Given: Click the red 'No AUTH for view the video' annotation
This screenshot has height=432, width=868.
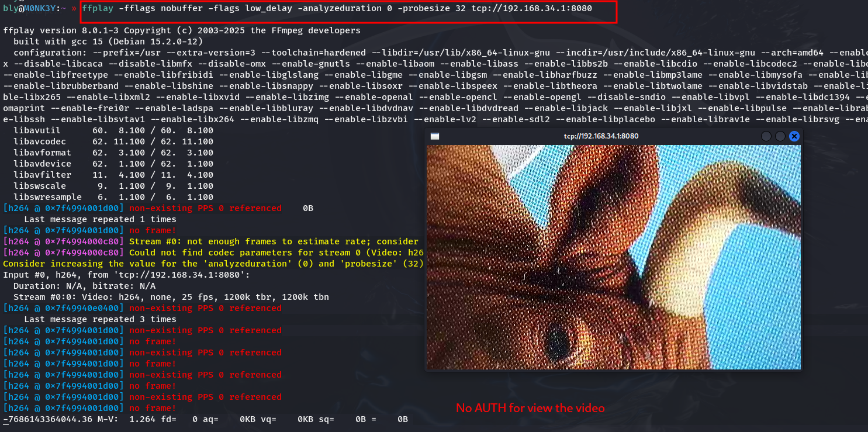Looking at the screenshot, I should 530,408.
